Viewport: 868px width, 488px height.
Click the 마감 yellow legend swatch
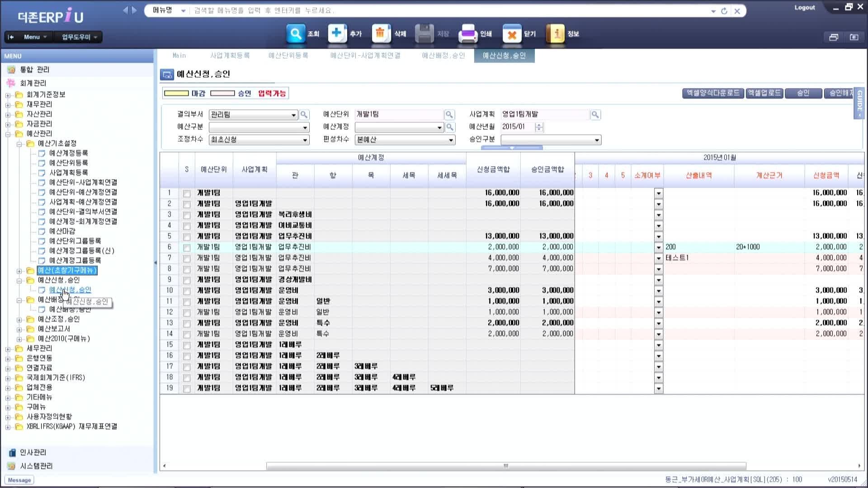pyautogui.click(x=176, y=94)
